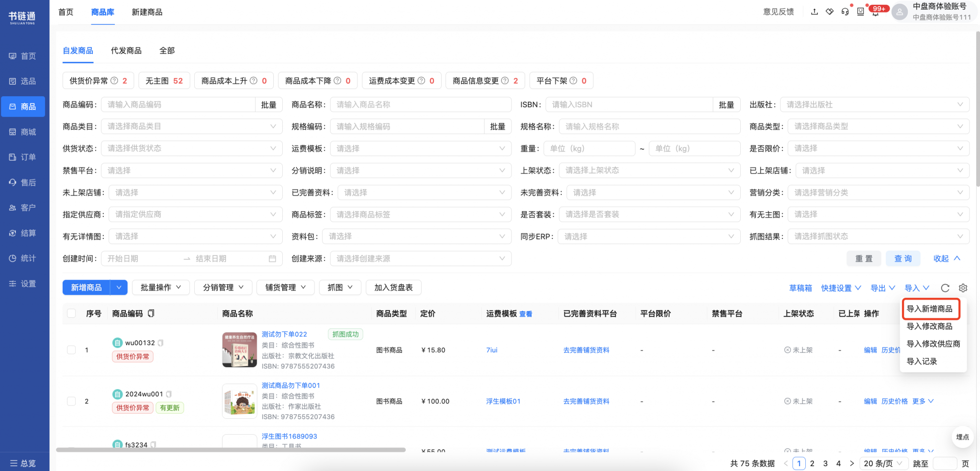Tick the select-all checkbox in table header
The height and width of the screenshot is (471, 980).
71,314
